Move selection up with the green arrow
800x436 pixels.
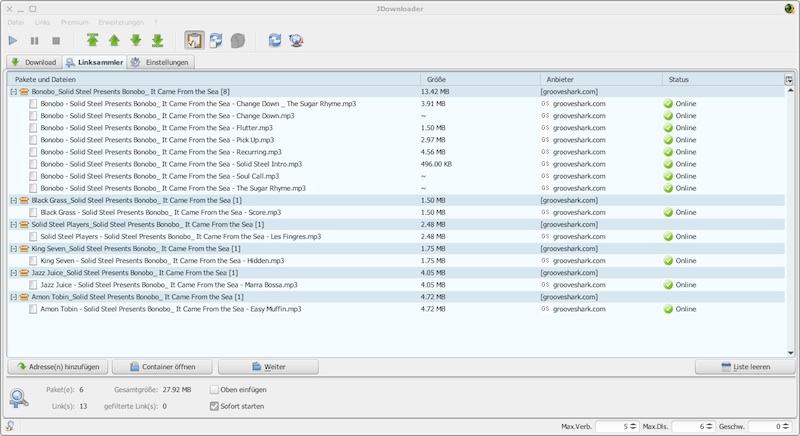114,40
